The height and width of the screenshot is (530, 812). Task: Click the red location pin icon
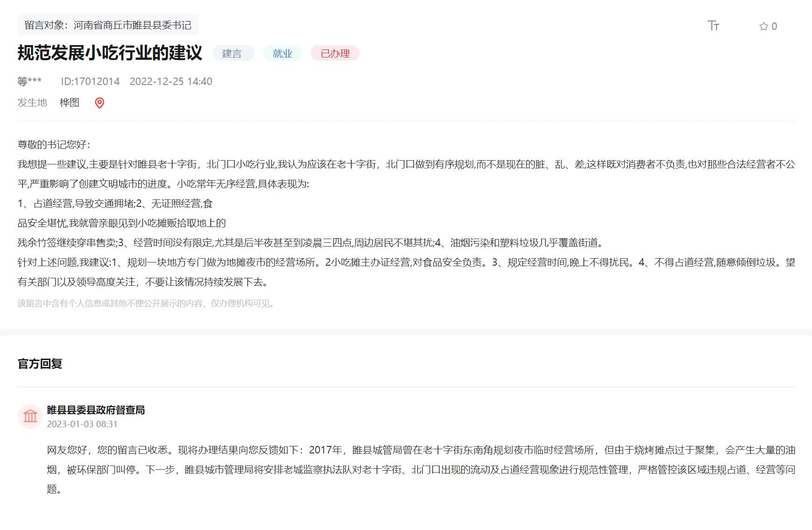pos(100,103)
